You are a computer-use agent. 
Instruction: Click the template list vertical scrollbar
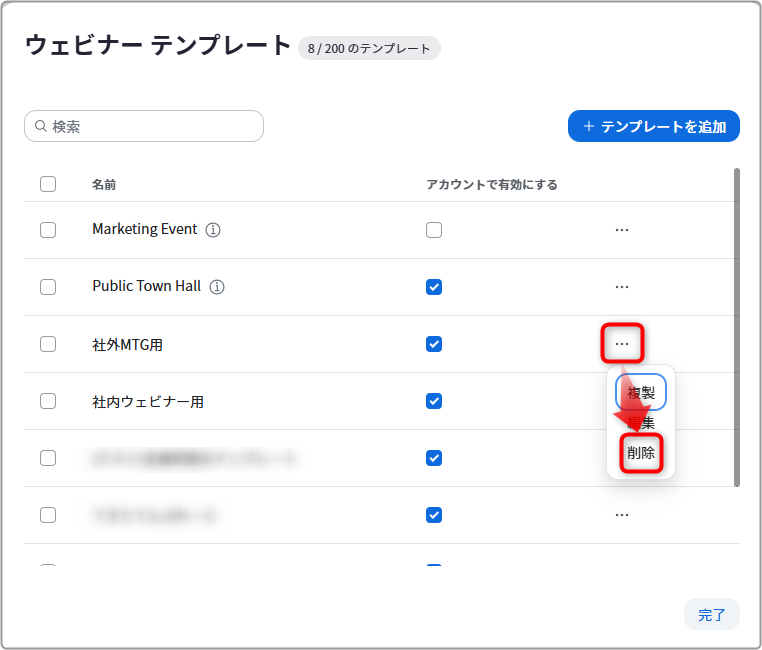click(x=737, y=327)
